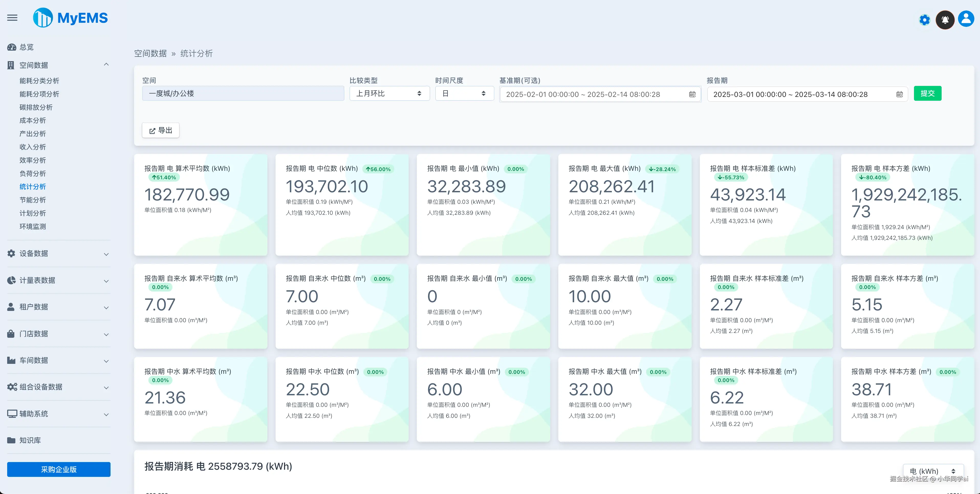Open the notifications bell
Screen dimensions: 980x494
click(x=945, y=20)
